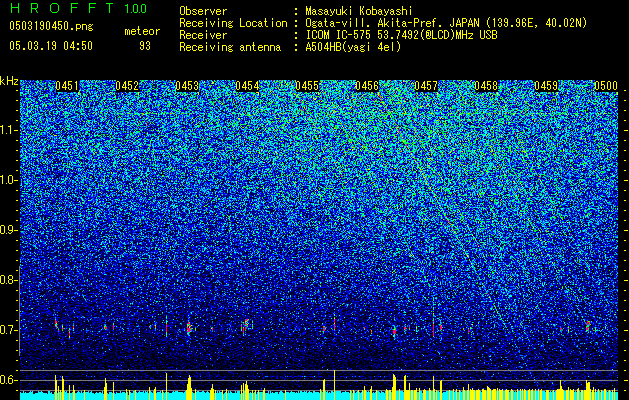This screenshot has height=400, width=629.
Task: Click the 'meteor' label
Action: (142, 31)
